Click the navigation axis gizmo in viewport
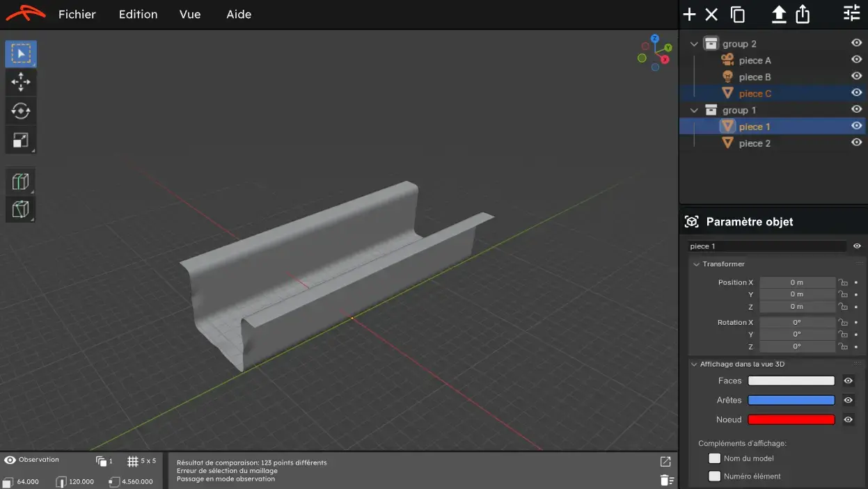The width and height of the screenshot is (868, 489). point(655,52)
